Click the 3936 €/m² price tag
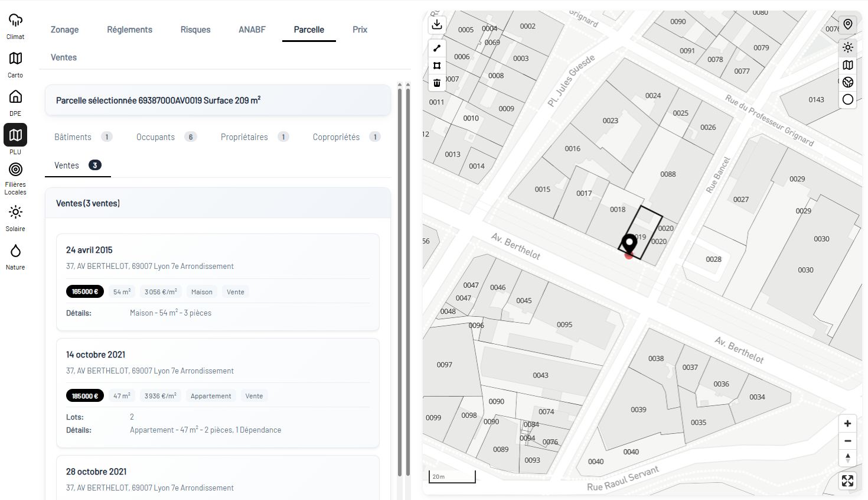The height and width of the screenshot is (500, 868). (x=161, y=396)
